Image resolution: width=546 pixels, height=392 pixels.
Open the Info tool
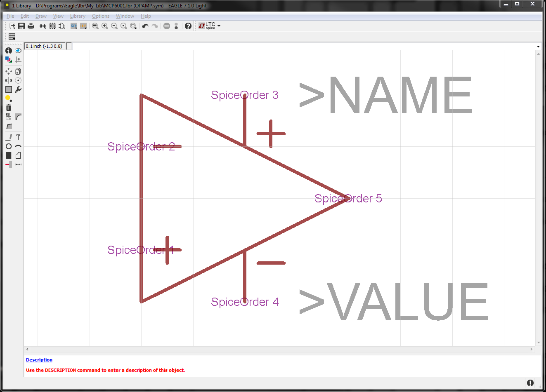(8, 50)
